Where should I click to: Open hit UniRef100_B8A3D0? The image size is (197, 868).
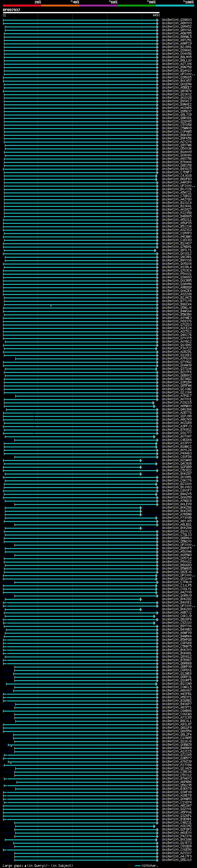177,135
